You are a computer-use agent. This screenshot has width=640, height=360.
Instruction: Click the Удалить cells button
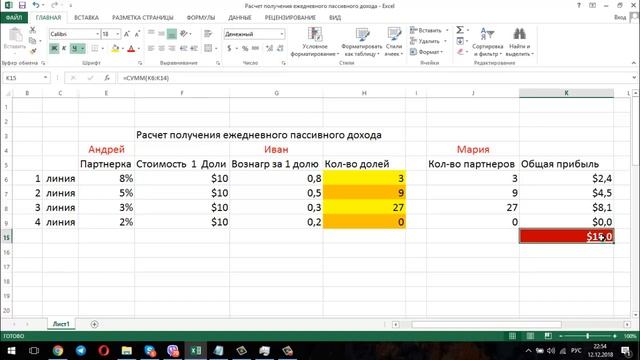pyautogui.click(x=428, y=41)
